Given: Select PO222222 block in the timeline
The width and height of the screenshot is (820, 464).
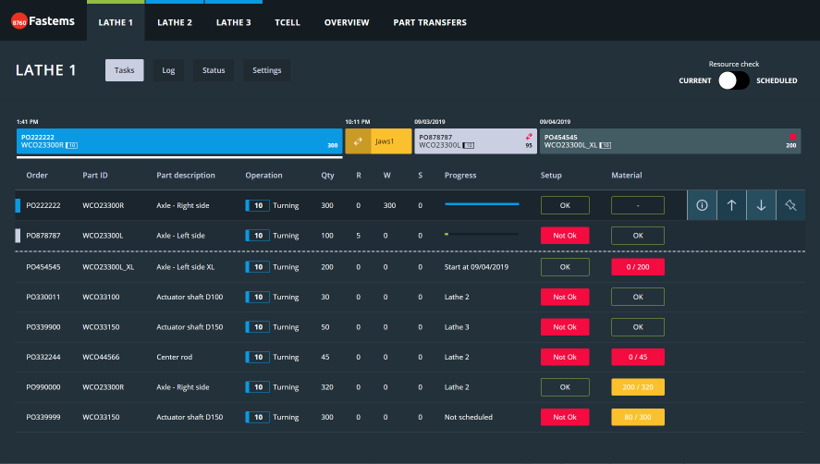Looking at the screenshot, I should click(179, 141).
